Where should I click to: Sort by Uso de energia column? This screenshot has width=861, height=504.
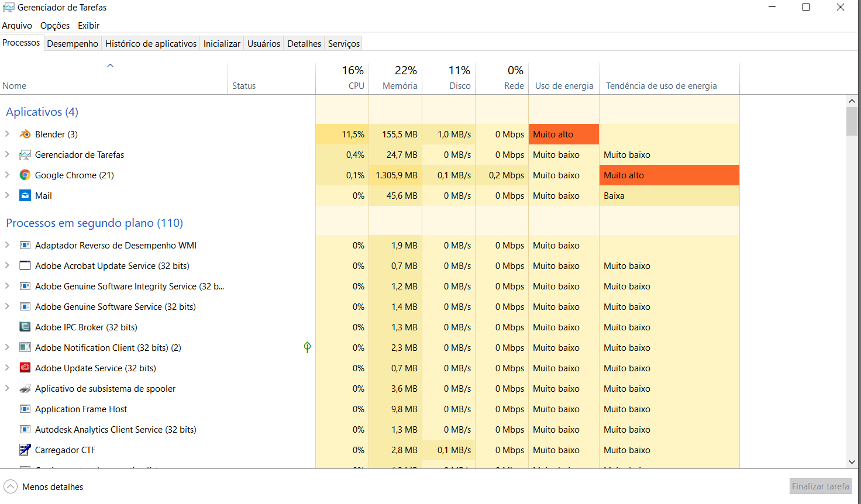click(564, 78)
